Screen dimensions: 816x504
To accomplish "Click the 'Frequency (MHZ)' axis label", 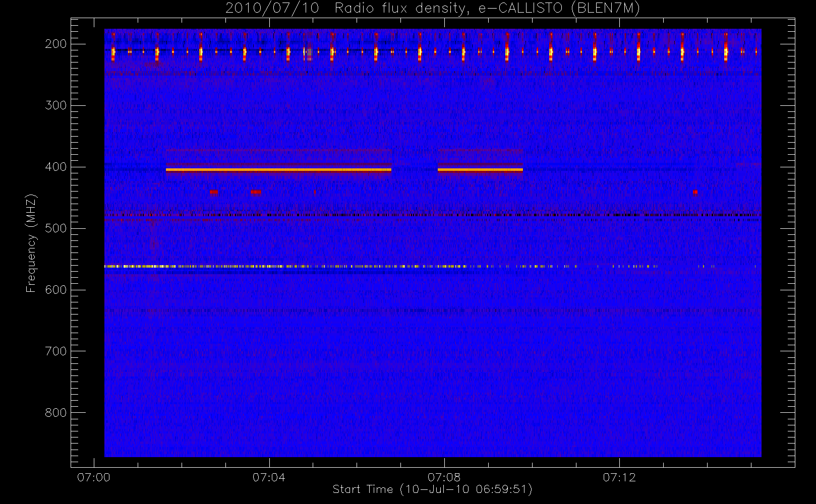I will (x=31, y=243).
